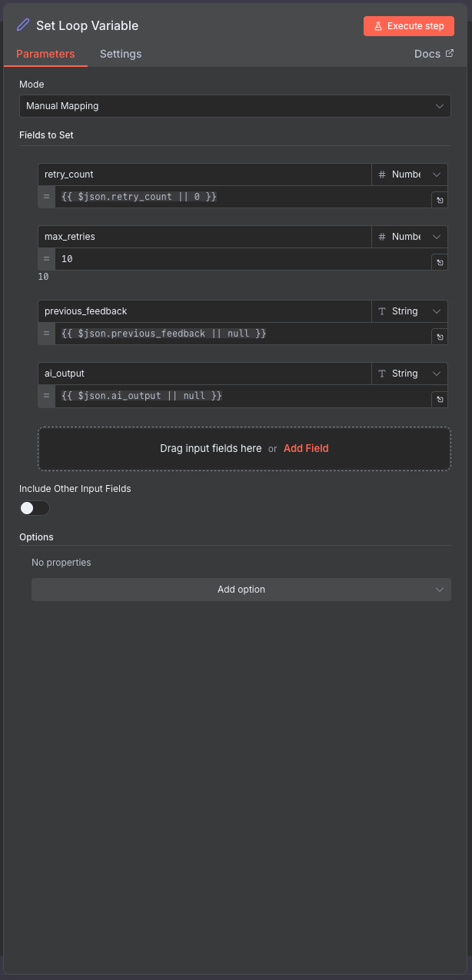This screenshot has height=980, width=472.
Task: Open expression editor for max_retries value
Action: point(440,262)
